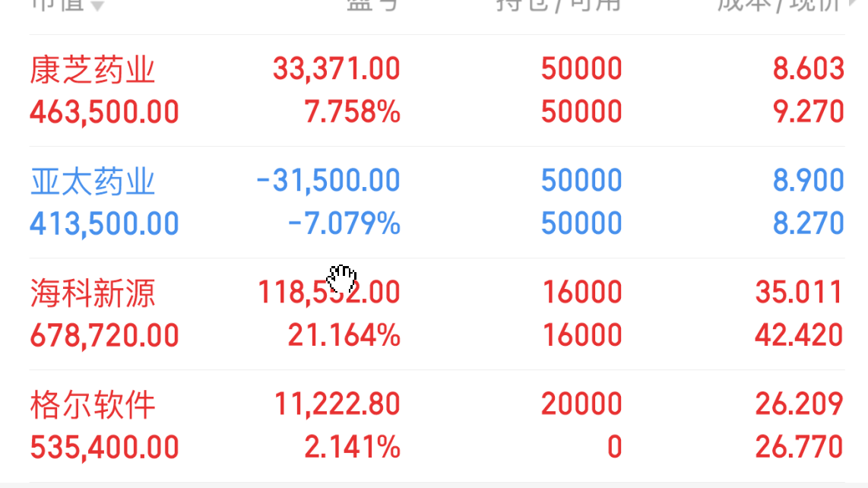Select the 持仓/可用 column header
The image size is (868, 488).
click(x=558, y=5)
